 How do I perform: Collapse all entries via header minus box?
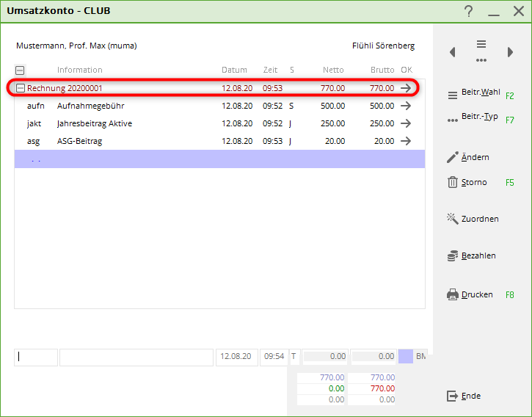click(x=20, y=70)
